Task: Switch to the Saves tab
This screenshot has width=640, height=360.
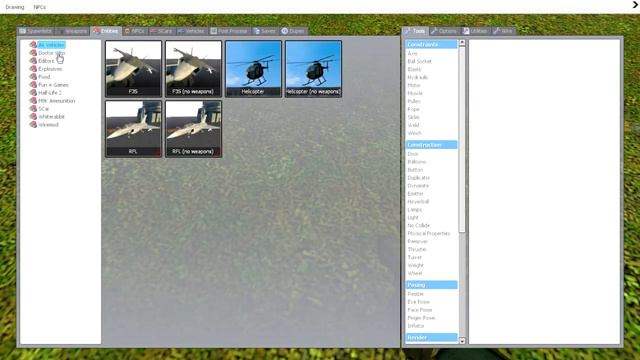Action: (x=264, y=31)
